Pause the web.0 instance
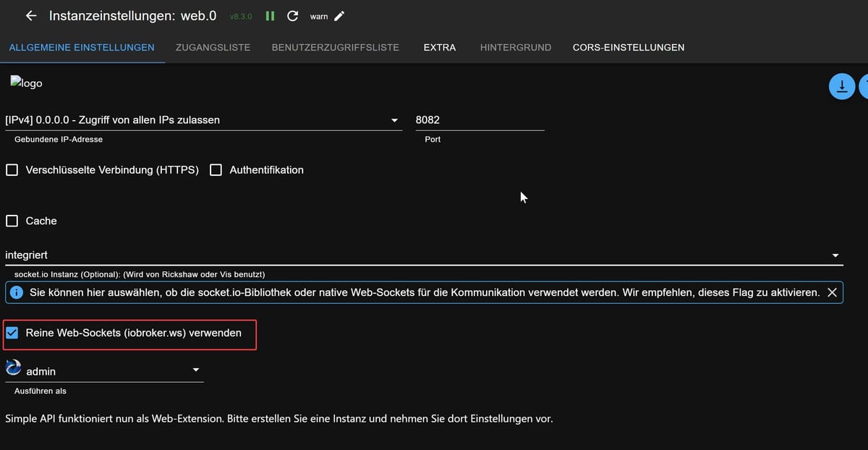 pyautogui.click(x=270, y=16)
